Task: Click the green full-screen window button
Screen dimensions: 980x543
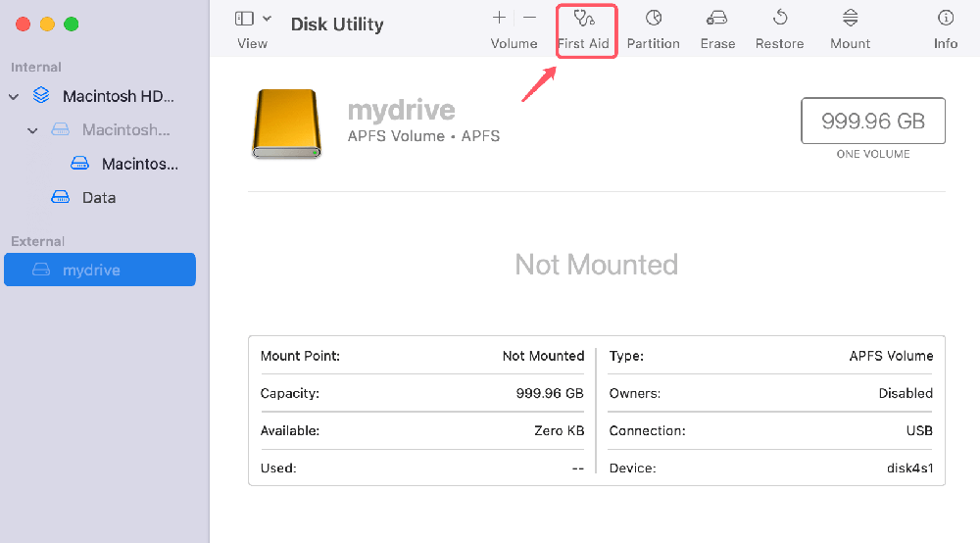Action: pos(71,24)
